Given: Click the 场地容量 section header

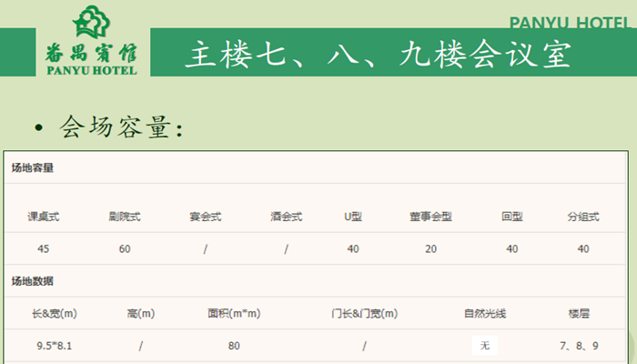Looking at the screenshot, I should [33, 168].
